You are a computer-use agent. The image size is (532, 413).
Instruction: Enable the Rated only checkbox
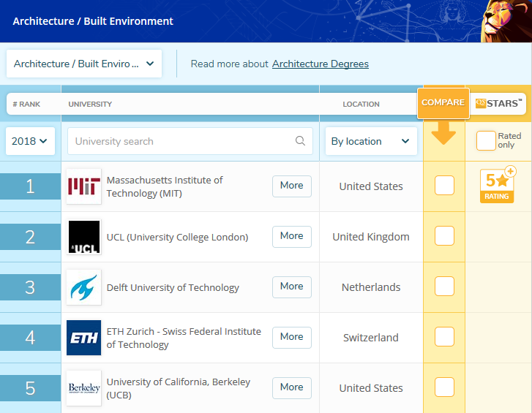pyautogui.click(x=486, y=140)
